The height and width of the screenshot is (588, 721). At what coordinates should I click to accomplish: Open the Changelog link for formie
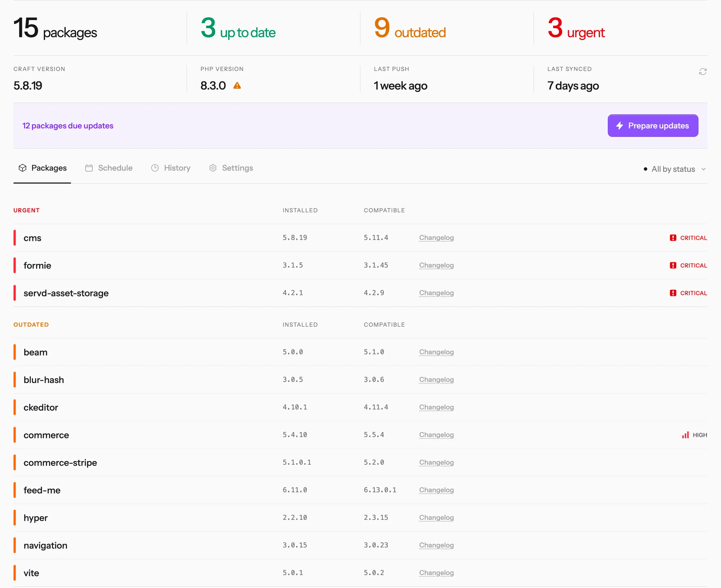point(436,265)
